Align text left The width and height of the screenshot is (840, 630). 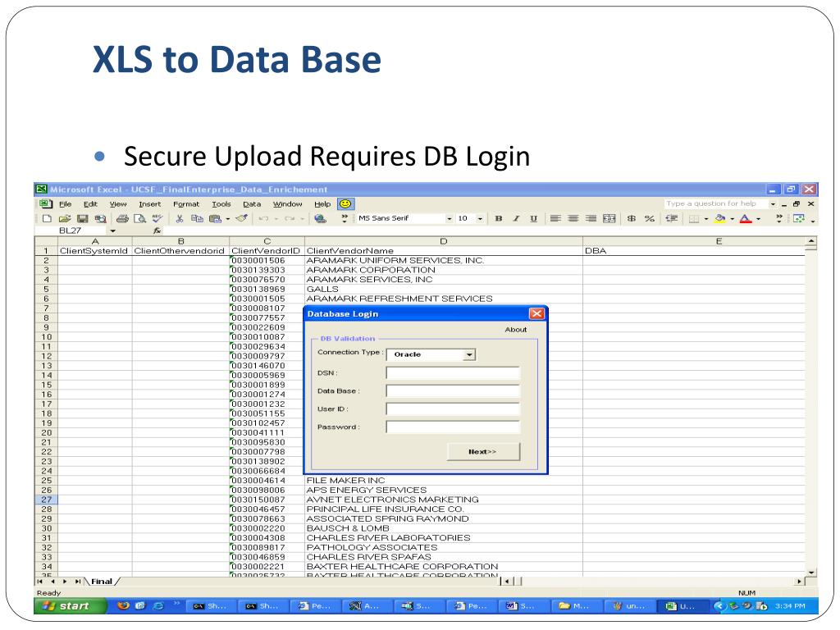(555, 218)
